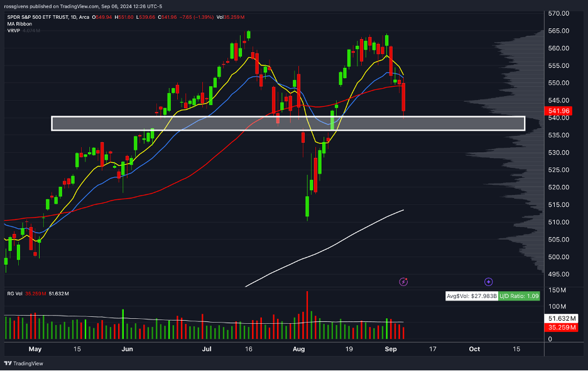Click the high value H551.60
This screenshot has height=371, width=588.
click(124, 17)
